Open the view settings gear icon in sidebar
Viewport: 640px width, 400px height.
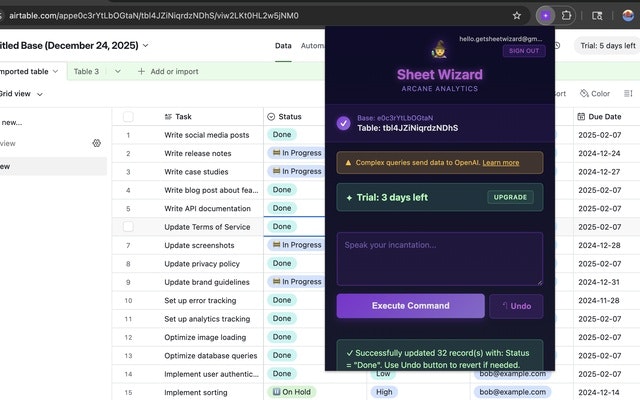tap(97, 143)
